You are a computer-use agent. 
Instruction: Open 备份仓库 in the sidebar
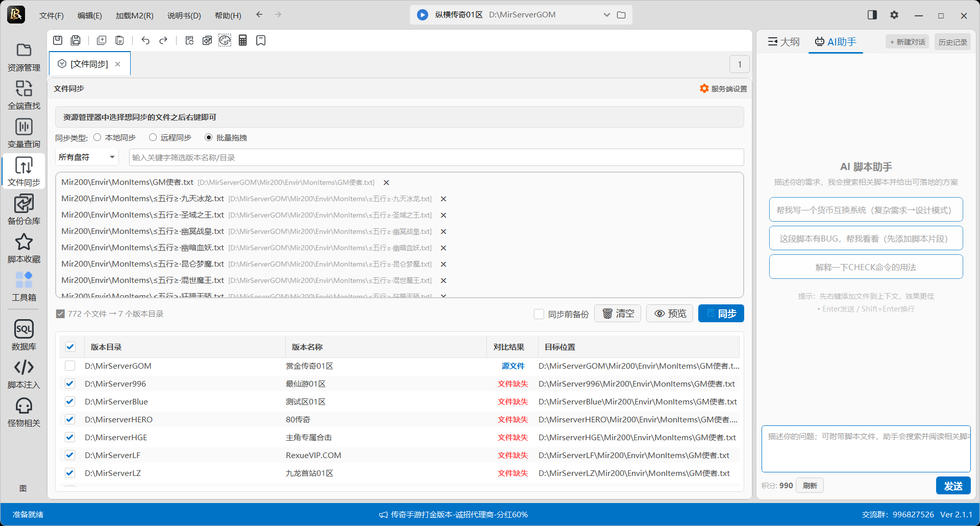click(24, 210)
